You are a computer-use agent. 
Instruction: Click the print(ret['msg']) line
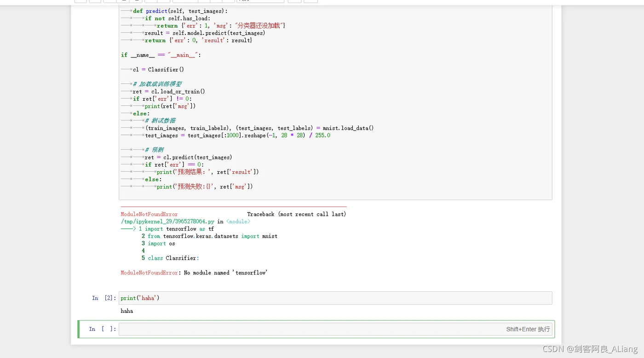tap(170, 106)
